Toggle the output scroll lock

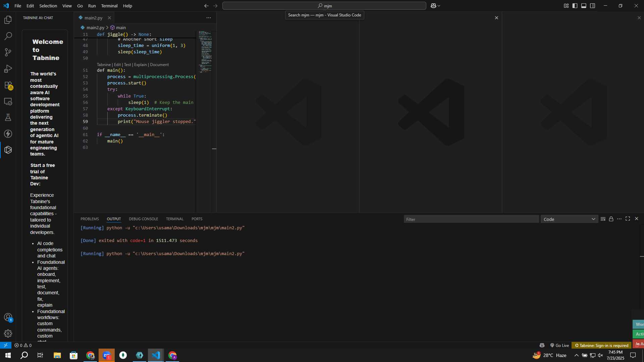[611, 219]
